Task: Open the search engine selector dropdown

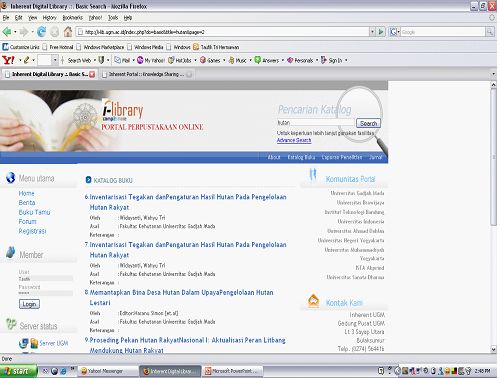Action: (x=399, y=32)
